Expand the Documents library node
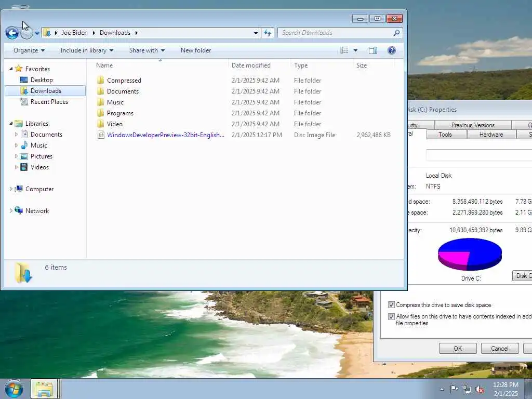532x399 pixels. tap(16, 135)
